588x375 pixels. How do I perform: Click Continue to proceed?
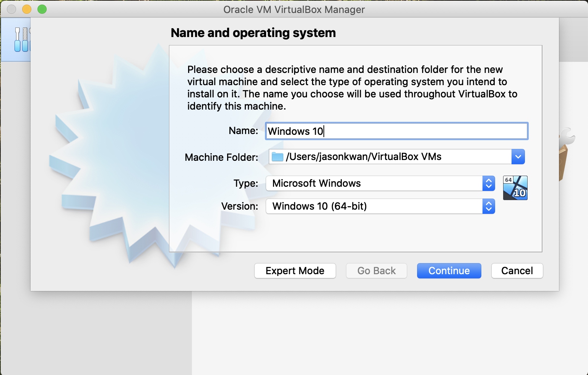tap(449, 271)
